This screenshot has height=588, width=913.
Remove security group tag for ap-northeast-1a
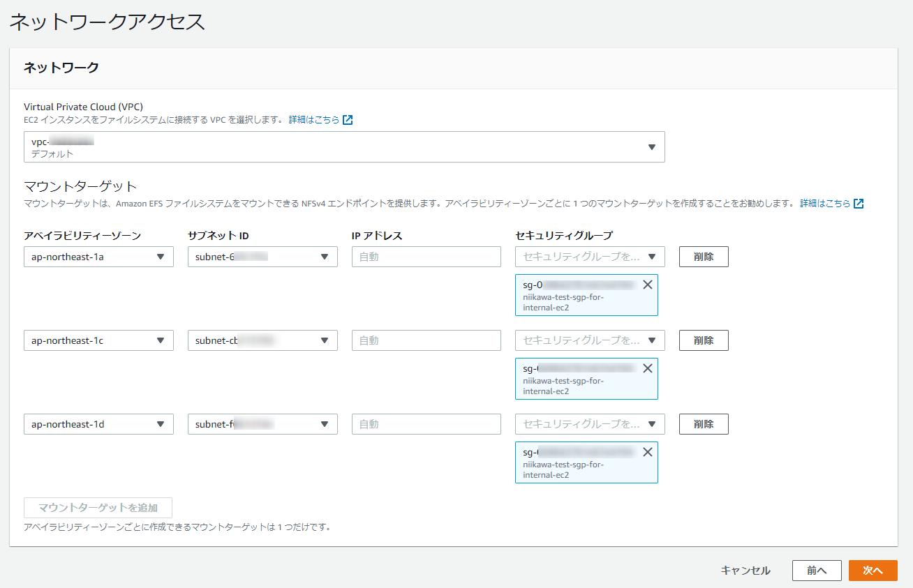648,285
